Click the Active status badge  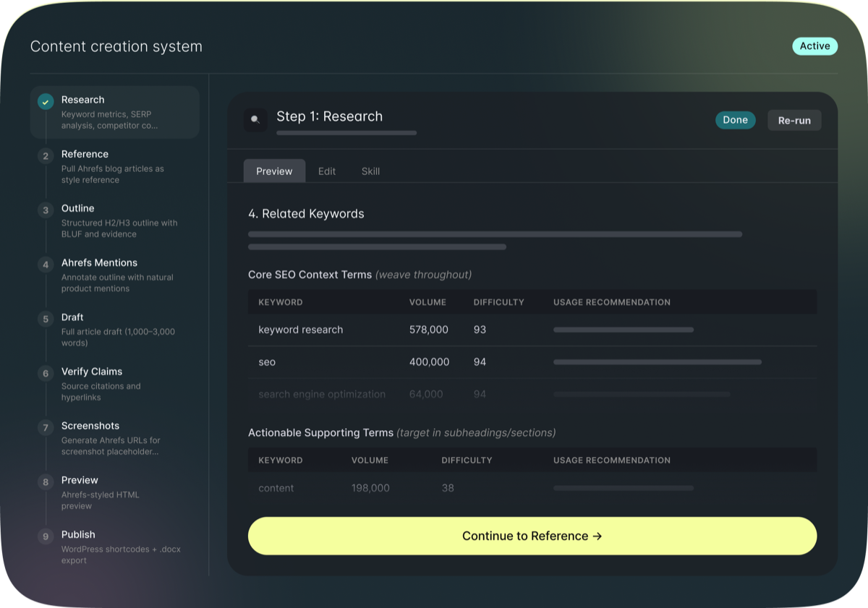pos(814,46)
